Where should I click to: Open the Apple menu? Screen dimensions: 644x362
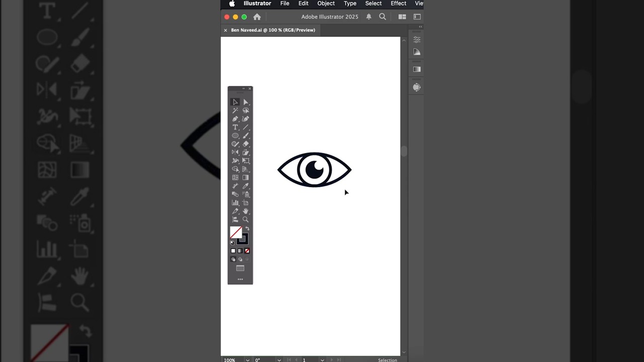[232, 4]
